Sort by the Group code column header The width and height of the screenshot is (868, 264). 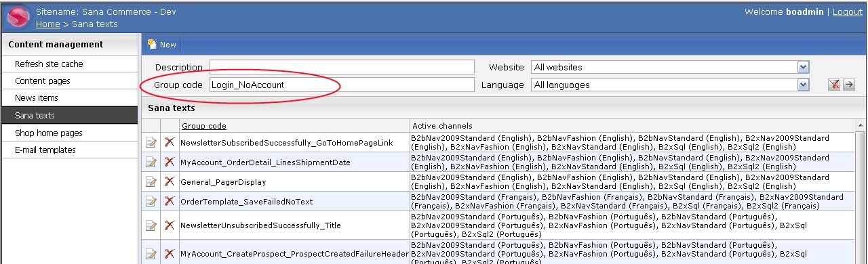point(203,126)
